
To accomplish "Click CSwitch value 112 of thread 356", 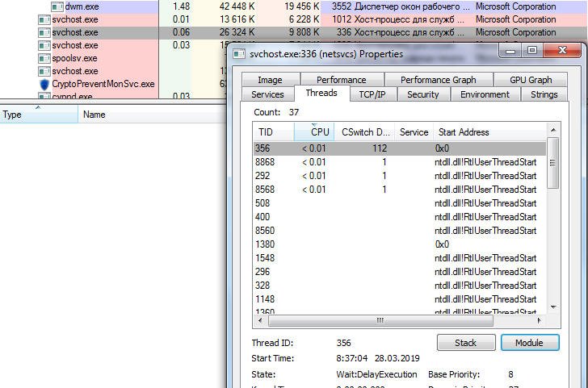I will 380,148.
